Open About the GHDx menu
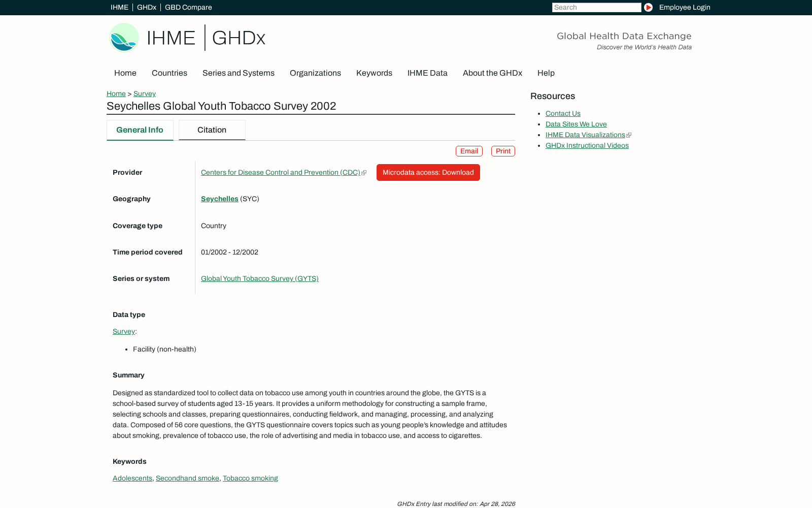812x508 pixels. click(x=492, y=73)
